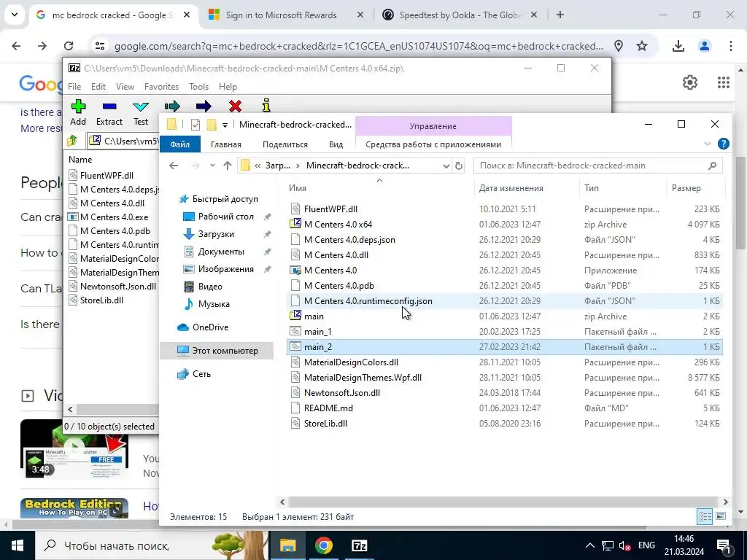Click the yellow Info icon in 7-Zip

pyautogui.click(x=266, y=105)
